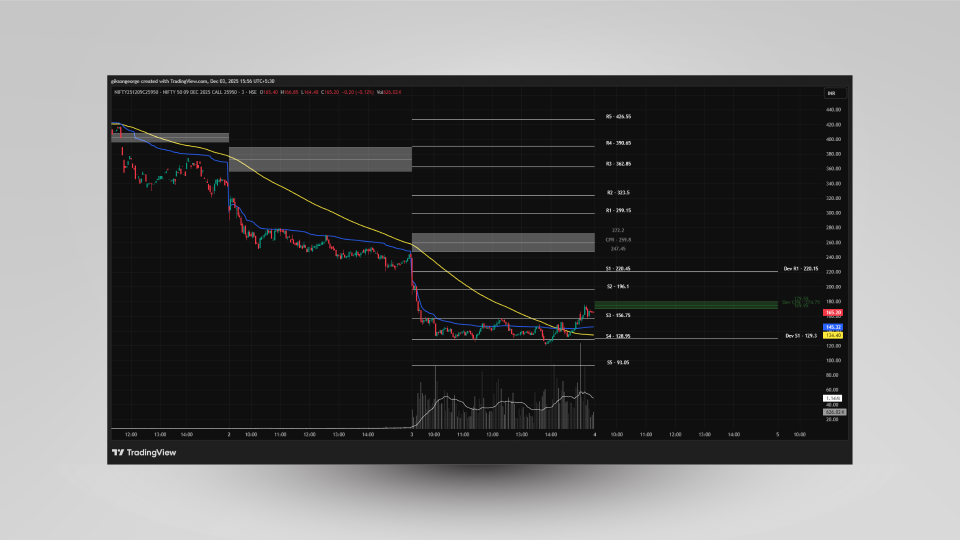
Task: Click the 440.00 level on price axis
Action: point(832,110)
